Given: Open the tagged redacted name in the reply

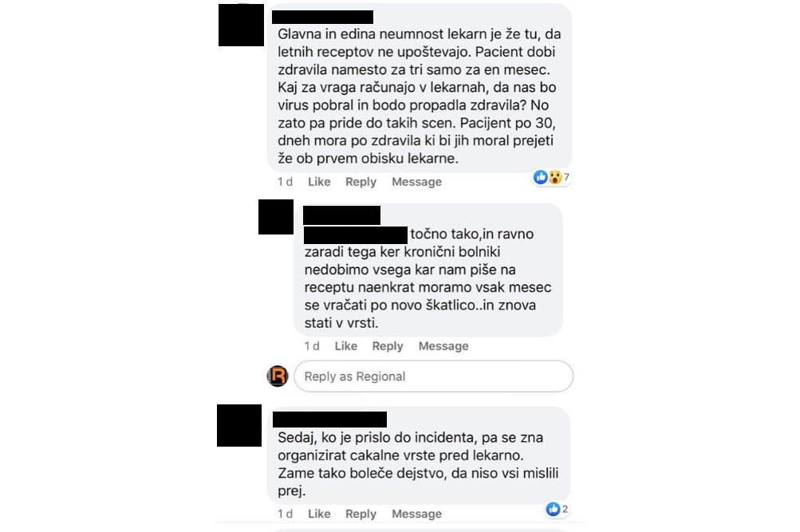Looking at the screenshot, I should click(356, 234).
